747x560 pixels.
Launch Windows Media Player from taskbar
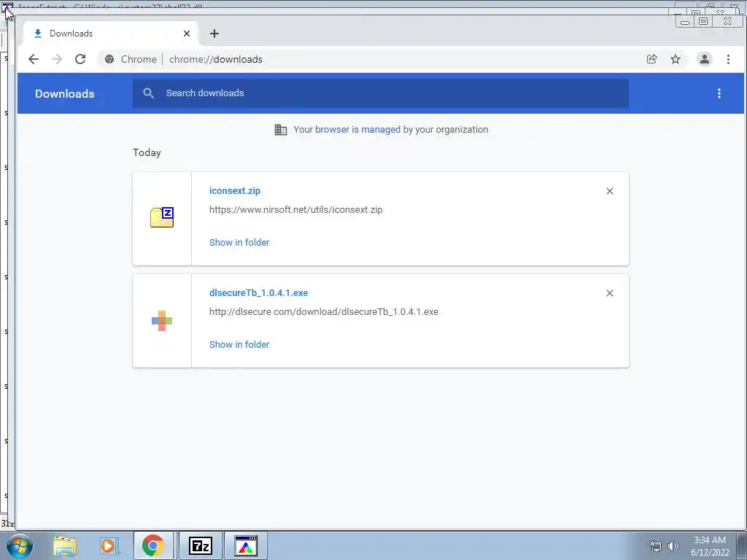pos(109,545)
